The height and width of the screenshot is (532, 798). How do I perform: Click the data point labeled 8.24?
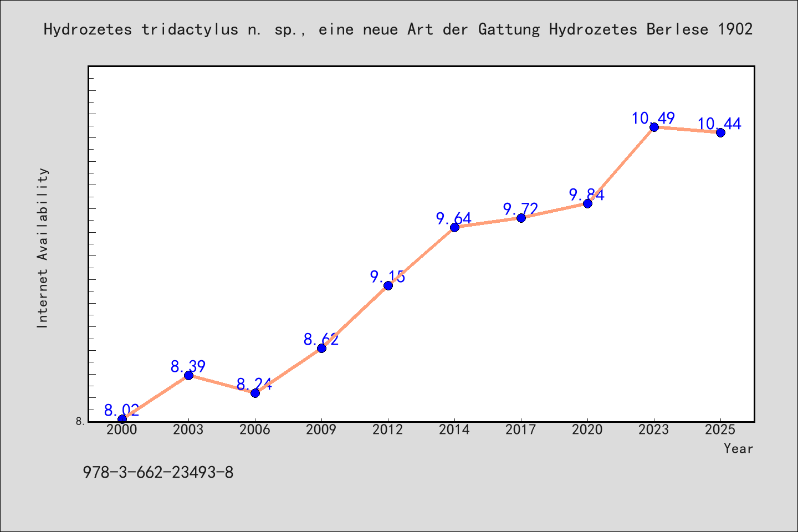255,393
